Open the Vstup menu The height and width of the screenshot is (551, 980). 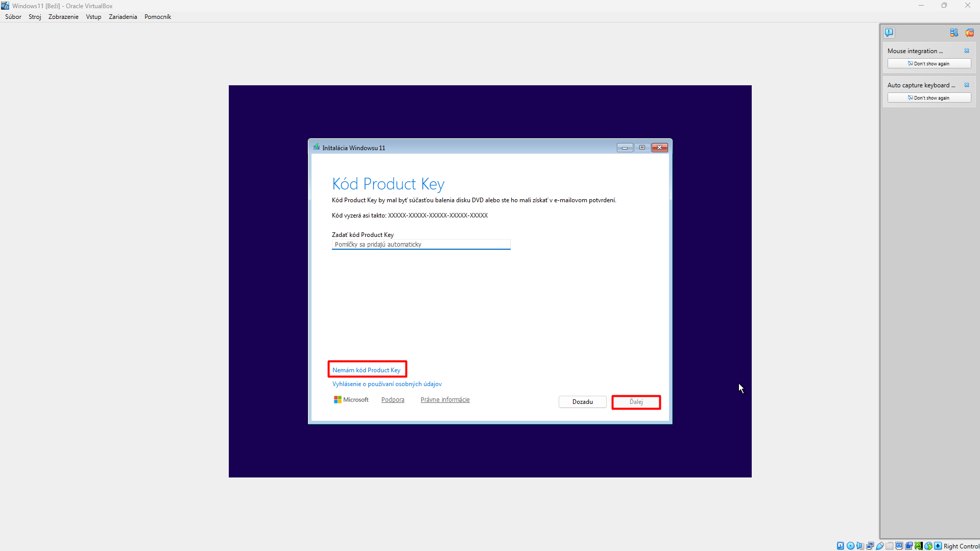point(93,17)
